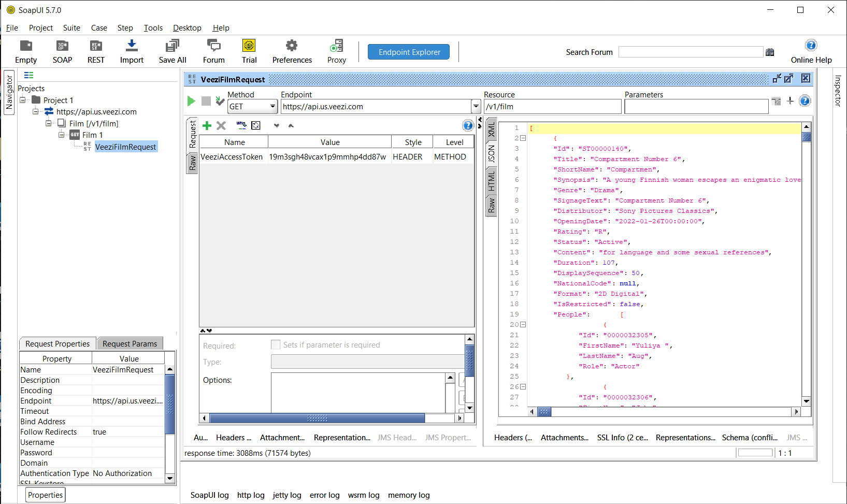The image size is (847, 504).
Task: Click the delete parameter X icon
Action: 221,125
